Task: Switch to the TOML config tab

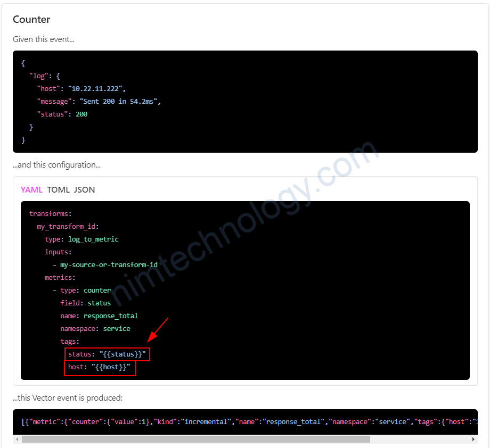Action: coord(58,190)
